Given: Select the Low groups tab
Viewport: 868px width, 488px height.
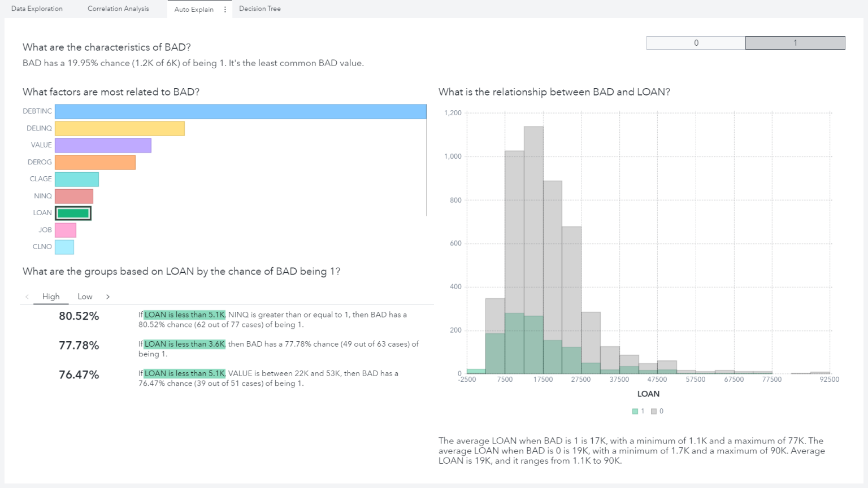Looking at the screenshot, I should click(85, 297).
